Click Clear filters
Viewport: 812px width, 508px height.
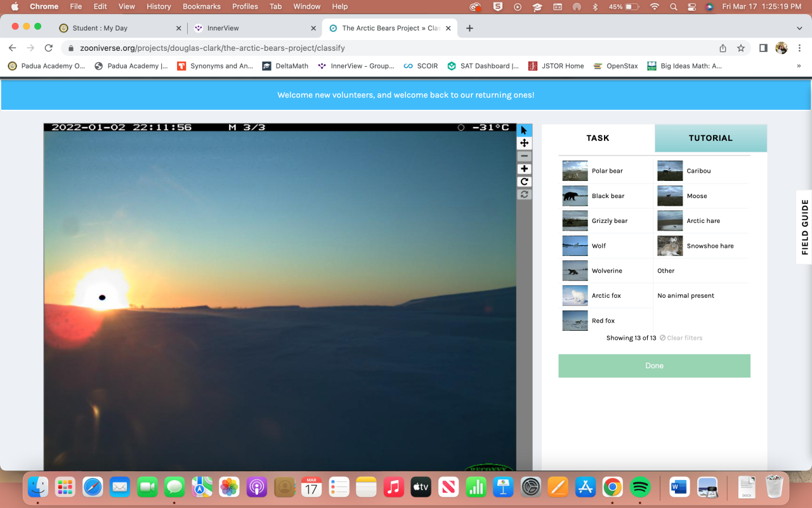pyautogui.click(x=681, y=338)
